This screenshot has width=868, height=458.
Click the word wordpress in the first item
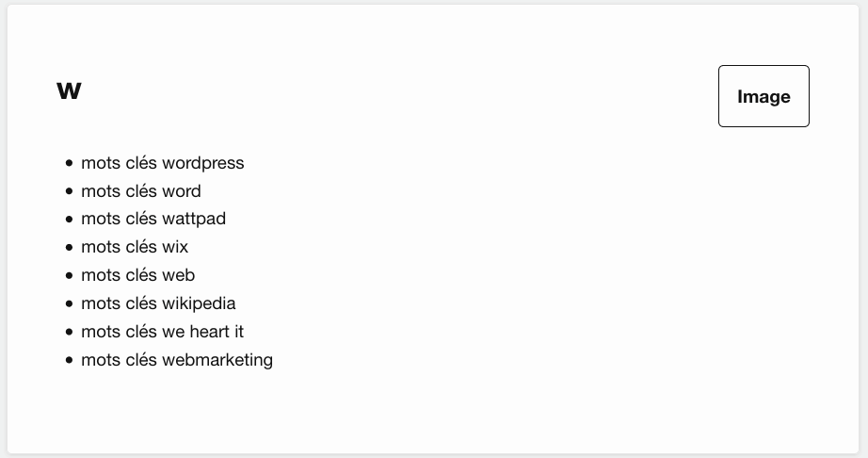(203, 163)
